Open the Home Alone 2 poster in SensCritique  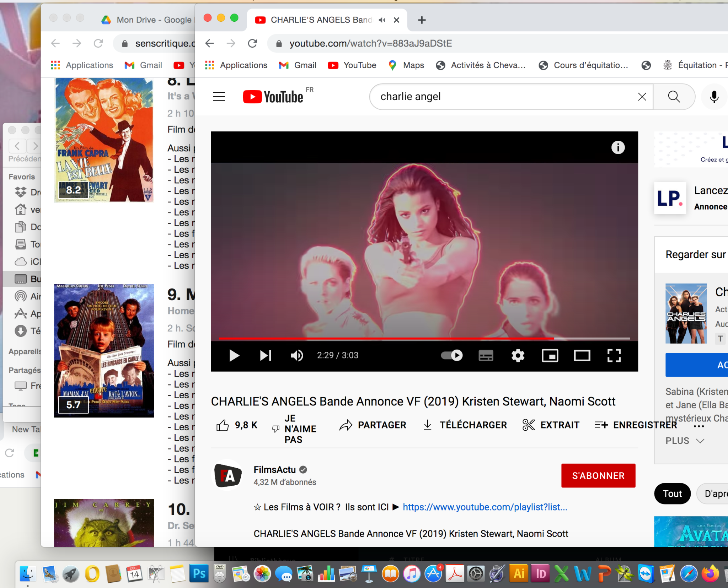point(104,350)
